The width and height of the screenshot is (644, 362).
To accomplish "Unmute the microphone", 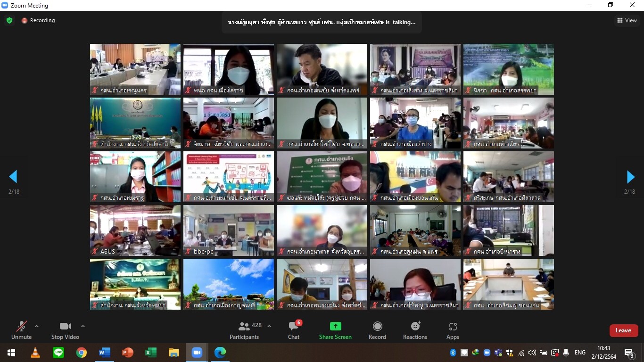I will (x=21, y=330).
